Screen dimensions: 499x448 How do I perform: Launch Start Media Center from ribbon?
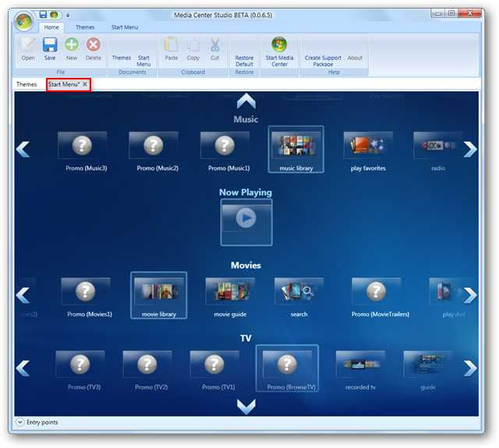279,51
